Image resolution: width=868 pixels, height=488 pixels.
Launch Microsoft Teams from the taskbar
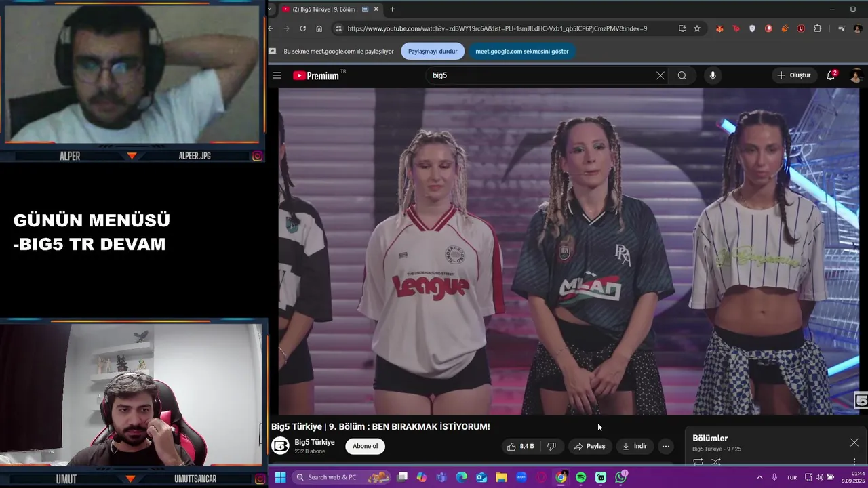pos(441,477)
